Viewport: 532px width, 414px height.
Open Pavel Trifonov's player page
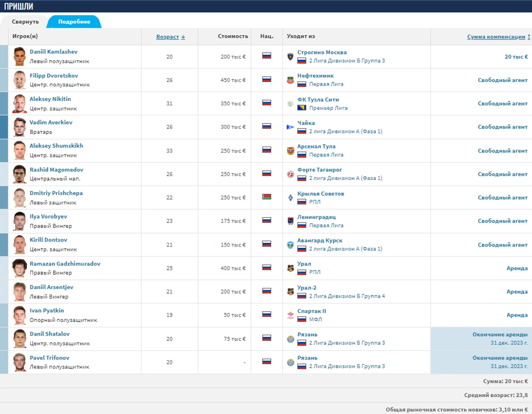pyautogui.click(x=50, y=358)
